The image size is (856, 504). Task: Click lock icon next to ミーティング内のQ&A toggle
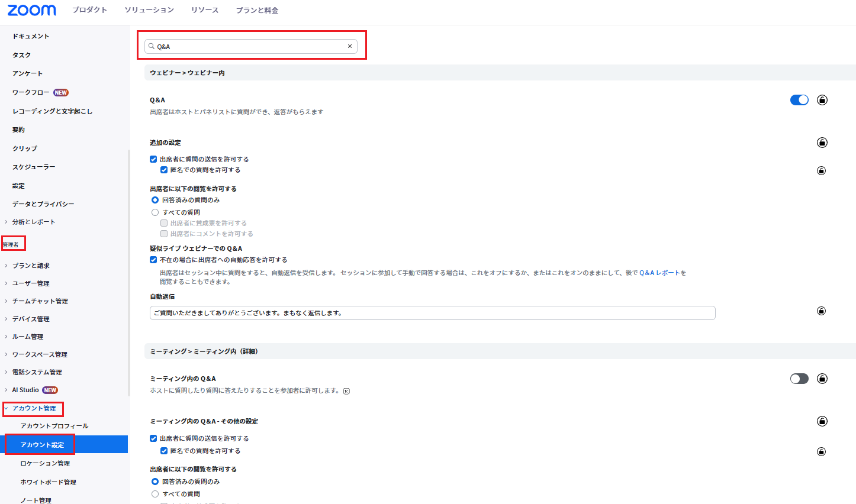(x=822, y=379)
